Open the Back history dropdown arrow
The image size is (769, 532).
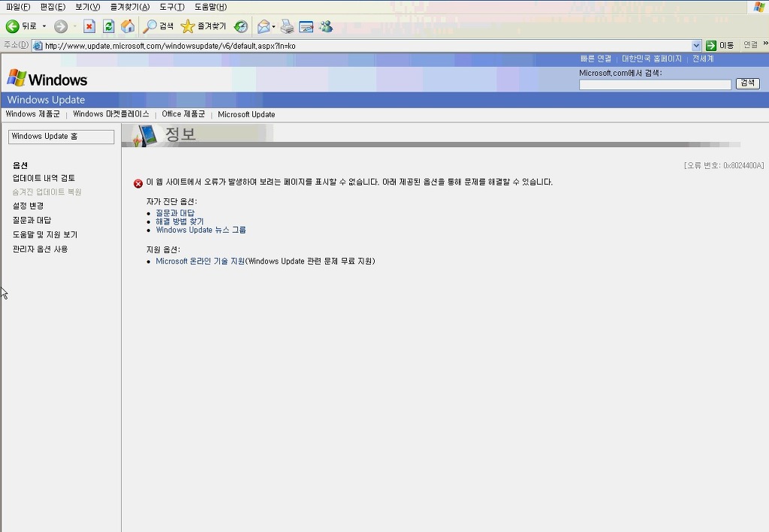point(44,26)
